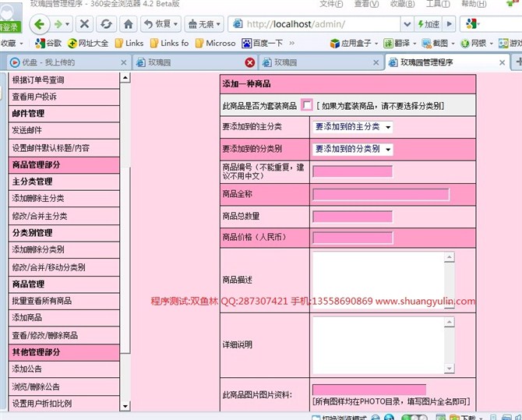Screen dimensions: 522x420
Task: Expand 要添加到的分类别 dropdown
Action: (x=352, y=149)
